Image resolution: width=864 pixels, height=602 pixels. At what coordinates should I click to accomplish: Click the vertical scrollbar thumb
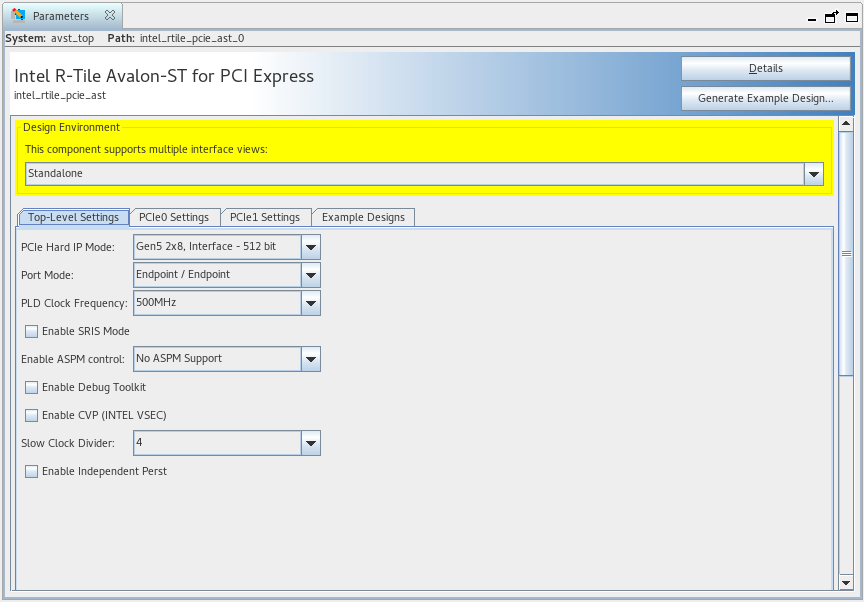tap(846, 253)
